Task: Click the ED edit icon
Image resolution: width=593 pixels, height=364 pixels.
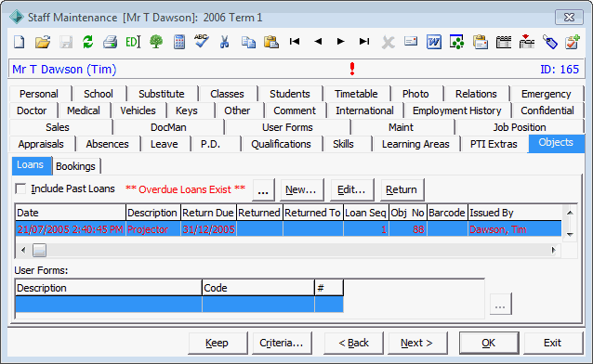Action: 133,42
